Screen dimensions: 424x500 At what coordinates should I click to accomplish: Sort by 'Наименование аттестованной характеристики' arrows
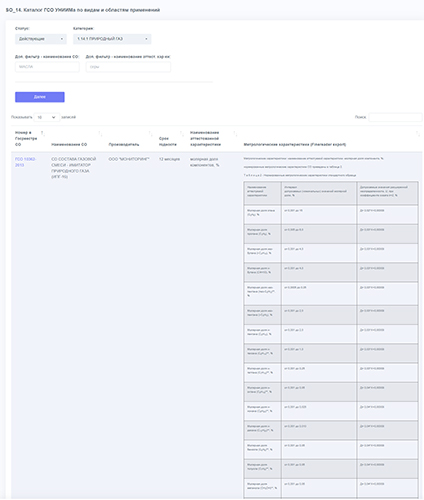point(235,133)
